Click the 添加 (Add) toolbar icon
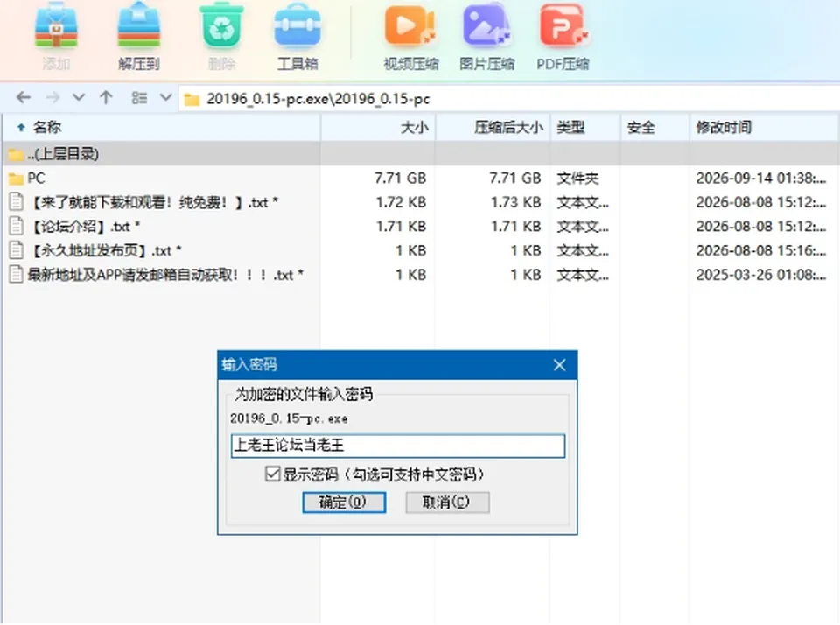 point(56,27)
